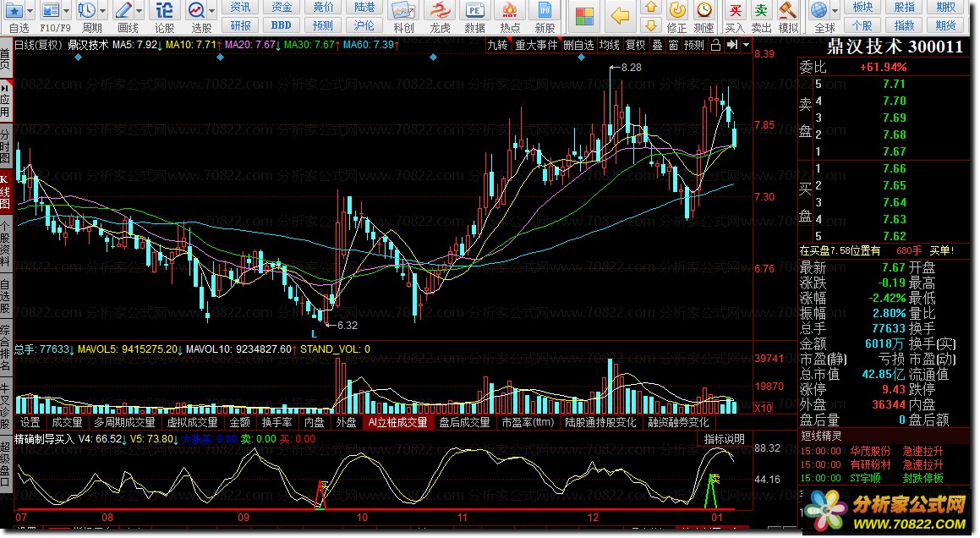Expand the 自选 dropdown arrow
The image size is (980, 538).
click(30, 11)
